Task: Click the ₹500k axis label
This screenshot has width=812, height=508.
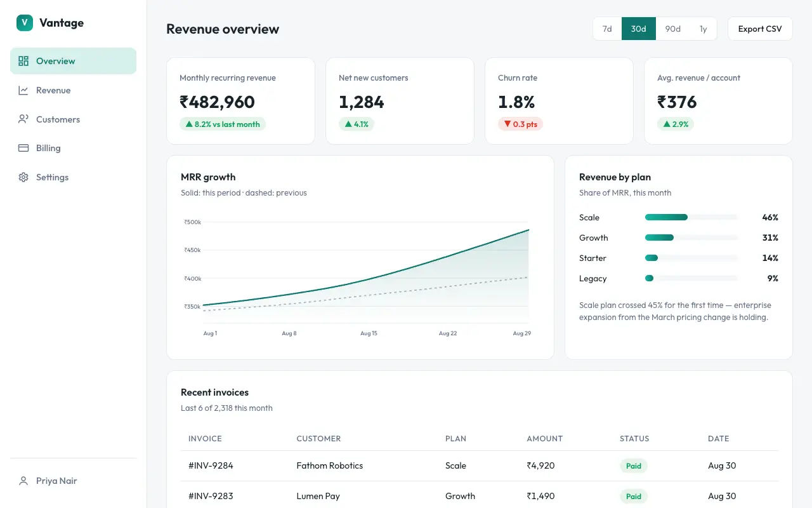Action: click(192, 222)
